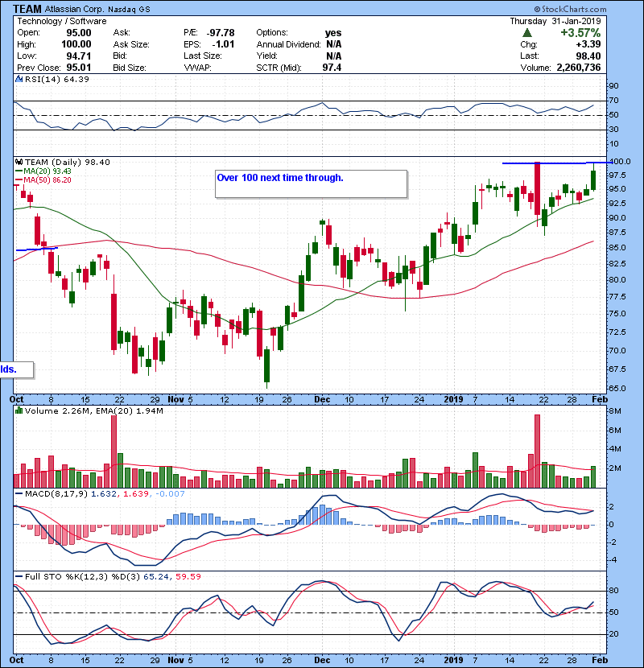The image size is (644, 668).
Task: Click the Low price value 94.71
Action: coord(79,56)
